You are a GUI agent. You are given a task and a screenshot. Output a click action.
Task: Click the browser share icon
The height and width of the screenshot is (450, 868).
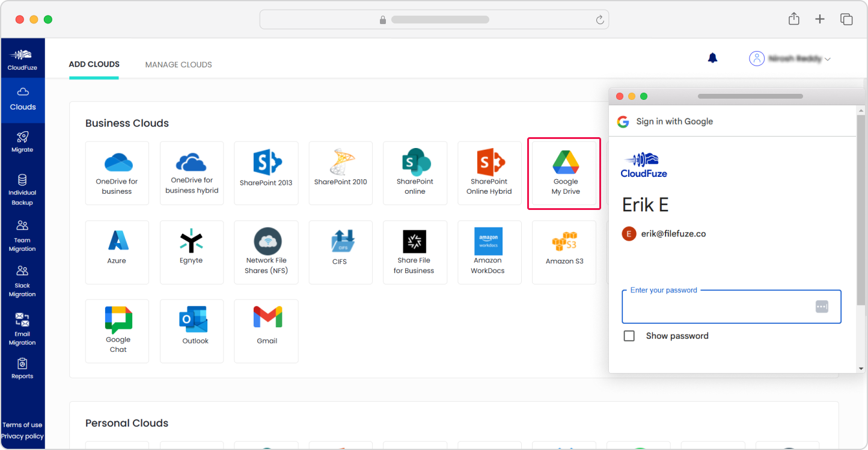pos(794,19)
